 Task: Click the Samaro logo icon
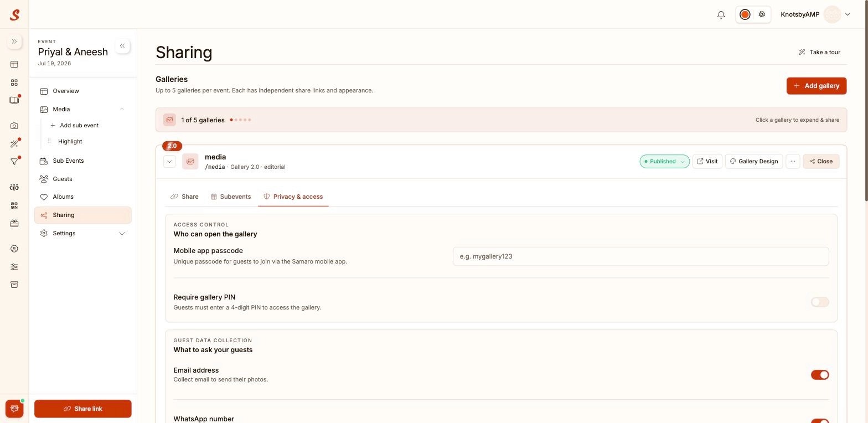coord(14,15)
